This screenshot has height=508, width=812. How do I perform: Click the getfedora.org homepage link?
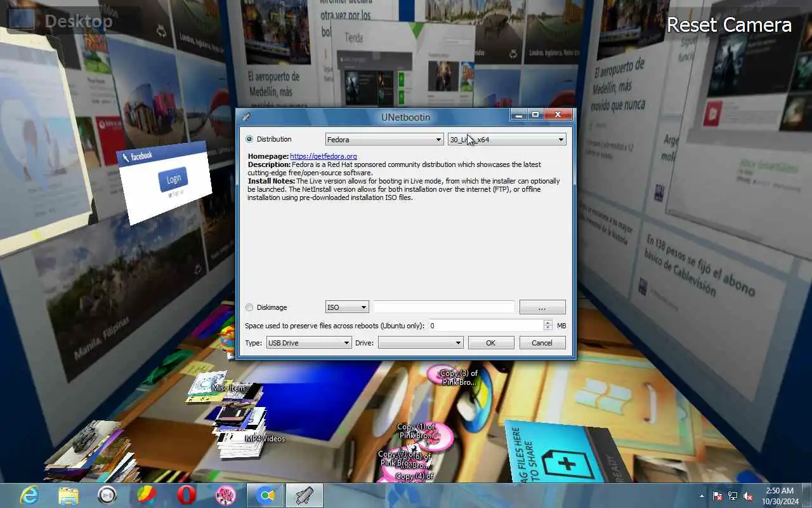click(x=323, y=156)
